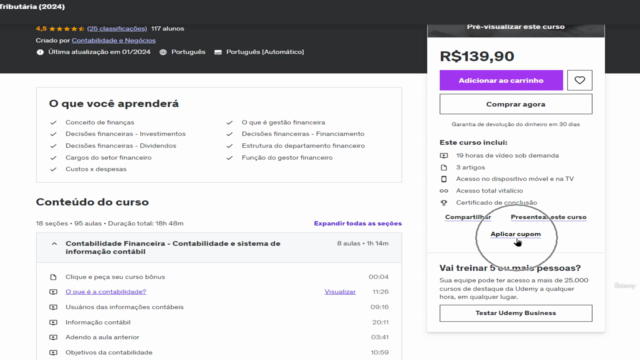This screenshot has height=360, width=640.
Task: Open 25 classificações ratings link
Action: point(117,29)
